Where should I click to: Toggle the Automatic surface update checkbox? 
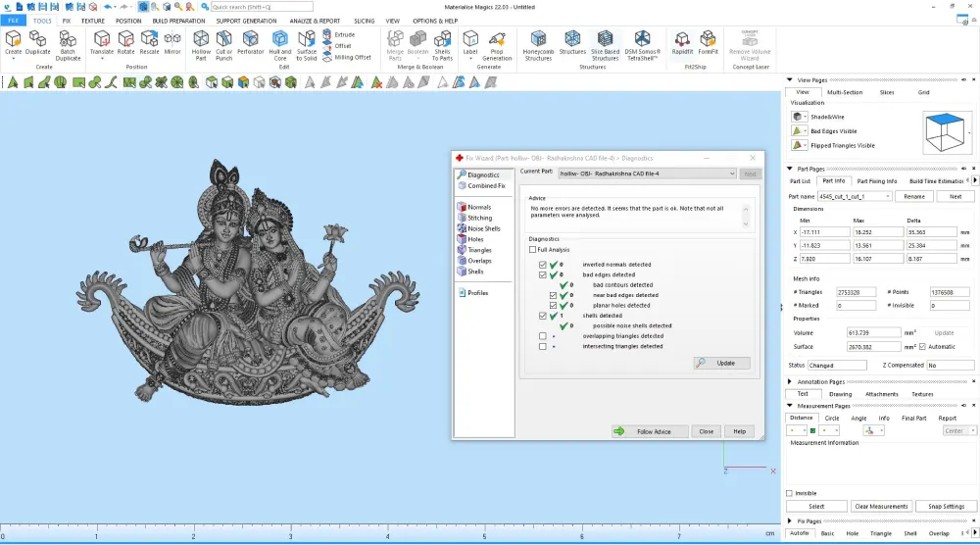point(922,346)
